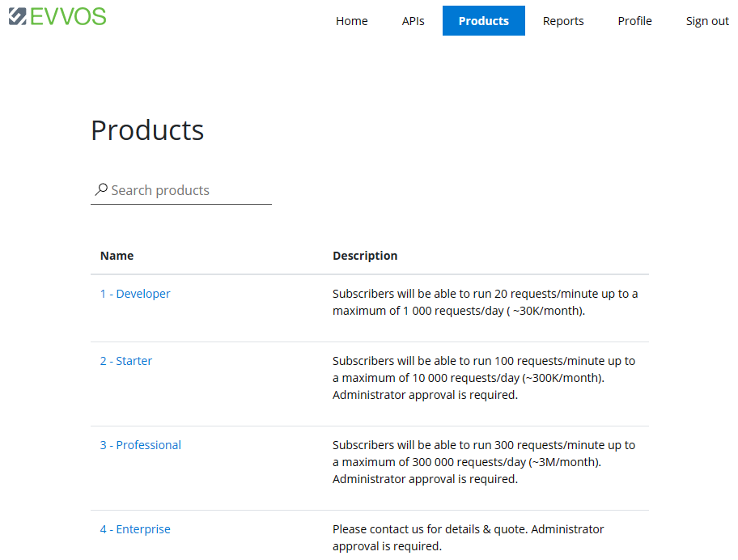
Task: Click the Starter plan description text
Action: [x=484, y=378]
